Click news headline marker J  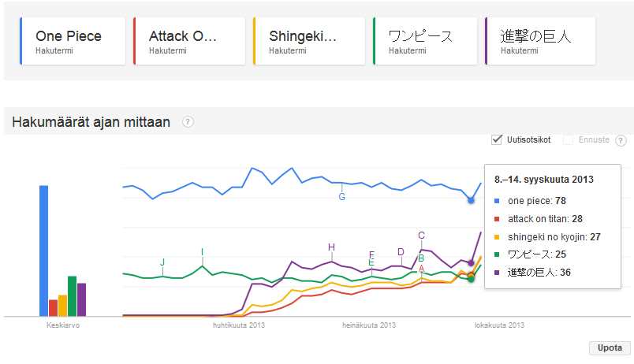(x=162, y=262)
